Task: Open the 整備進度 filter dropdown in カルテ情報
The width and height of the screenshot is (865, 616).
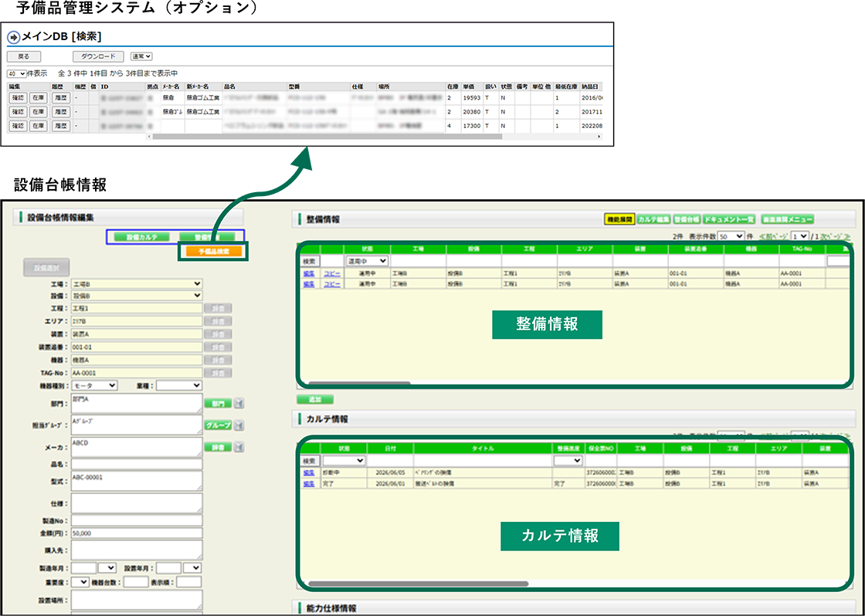Action: 568,461
